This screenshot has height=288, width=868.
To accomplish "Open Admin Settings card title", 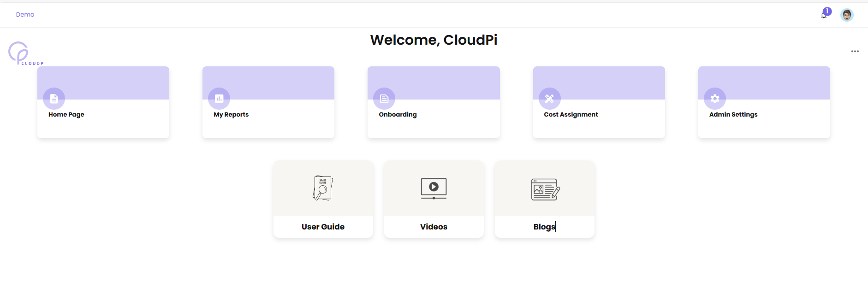I will pyautogui.click(x=733, y=114).
